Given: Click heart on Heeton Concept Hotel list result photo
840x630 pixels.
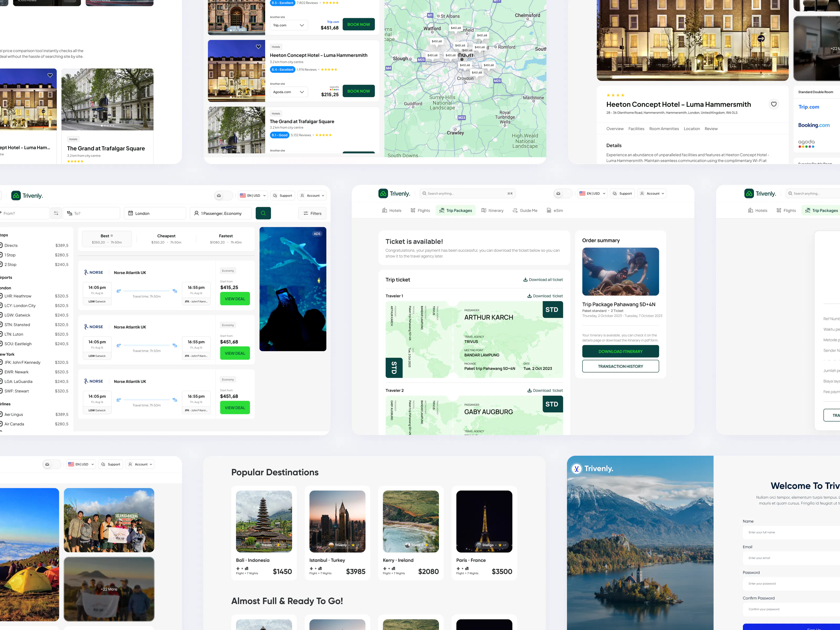Looking at the screenshot, I should [x=258, y=47].
